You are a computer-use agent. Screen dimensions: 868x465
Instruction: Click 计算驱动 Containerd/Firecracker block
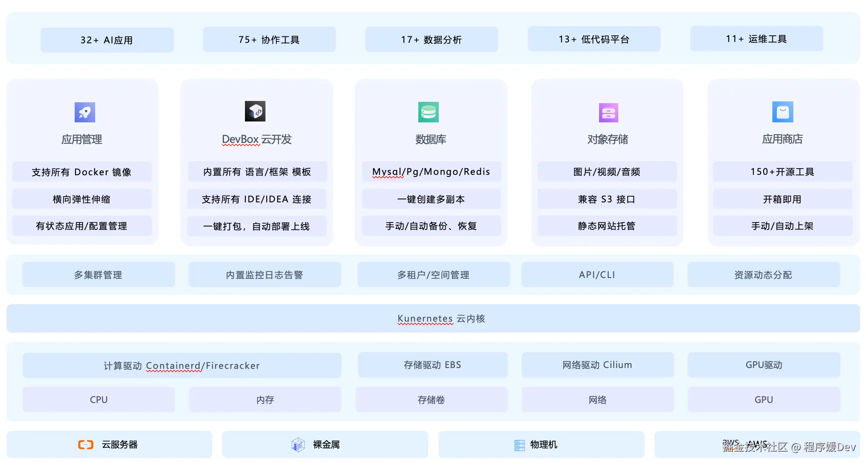coord(182,365)
